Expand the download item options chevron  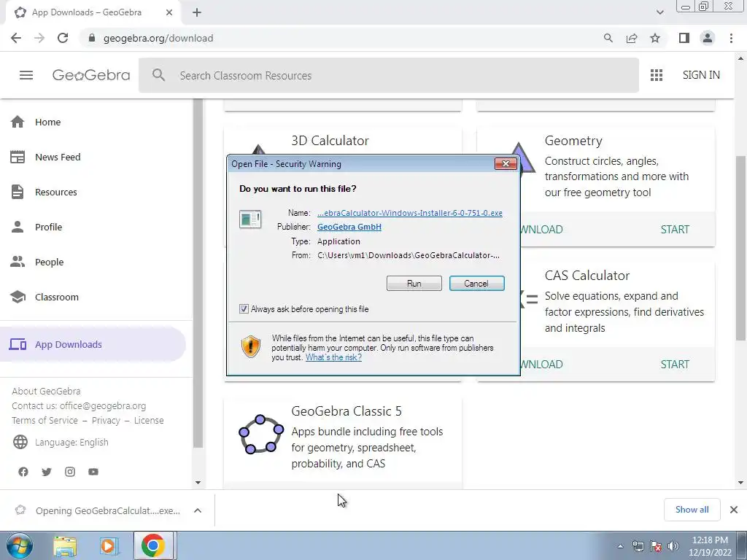coord(198,510)
